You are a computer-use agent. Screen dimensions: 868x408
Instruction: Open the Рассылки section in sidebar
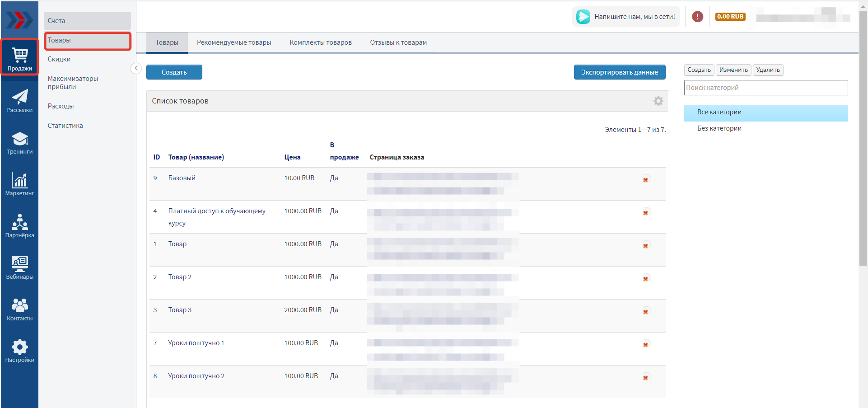(19, 101)
